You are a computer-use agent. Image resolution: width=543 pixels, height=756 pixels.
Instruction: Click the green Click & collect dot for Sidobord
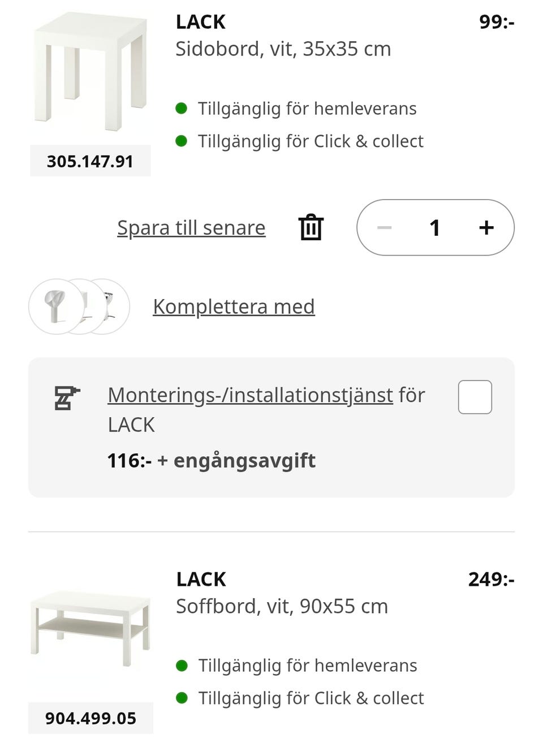[x=182, y=141]
